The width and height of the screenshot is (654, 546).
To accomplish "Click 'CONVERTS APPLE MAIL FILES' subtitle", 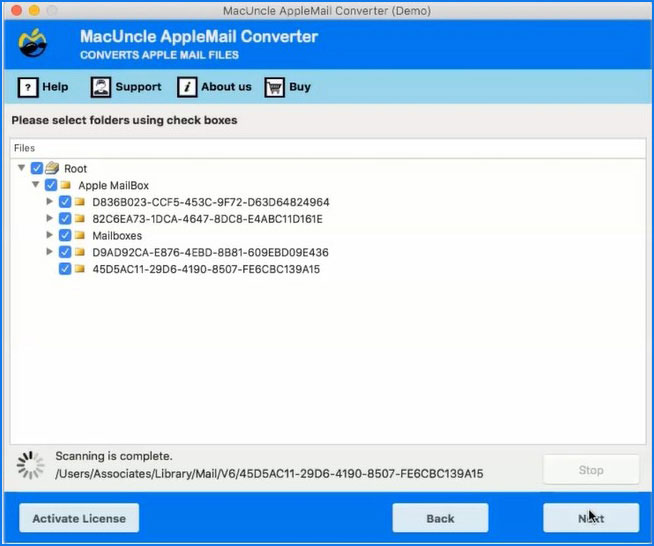I will point(159,55).
